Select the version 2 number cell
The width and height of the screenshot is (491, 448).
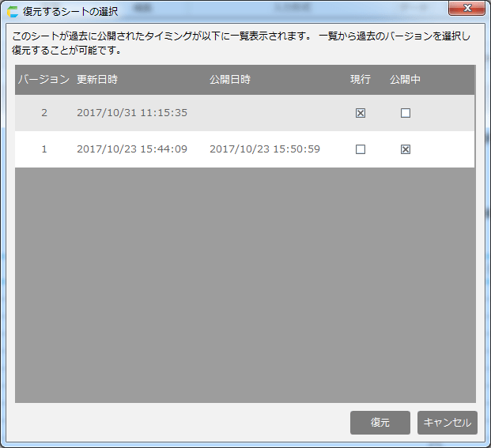pos(44,113)
